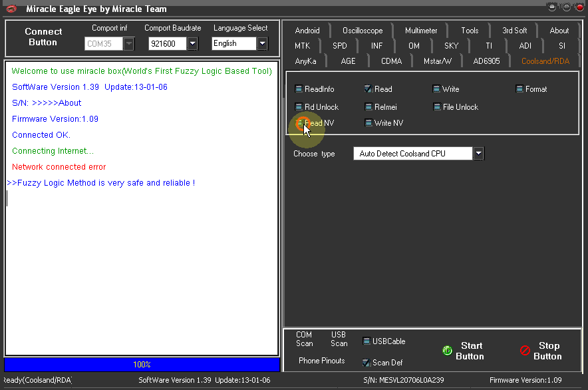Switch to the MTK tab
The width and height of the screenshot is (588, 390).
(302, 46)
